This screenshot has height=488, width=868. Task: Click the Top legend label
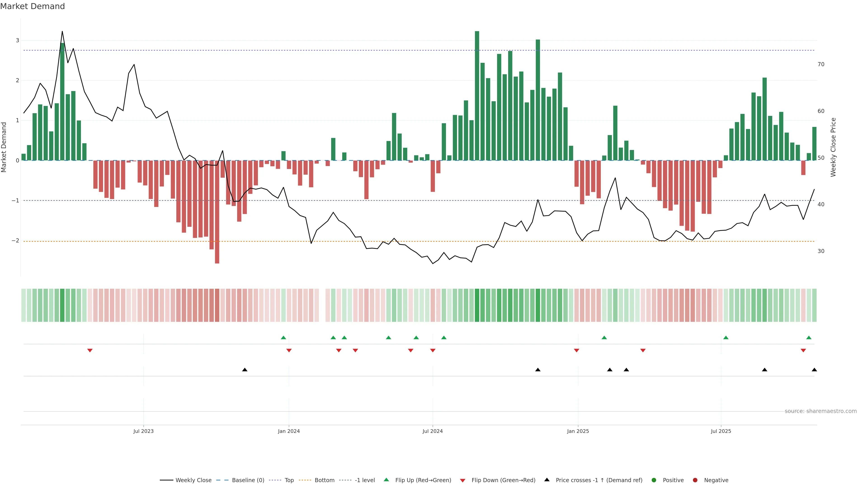[289, 480]
